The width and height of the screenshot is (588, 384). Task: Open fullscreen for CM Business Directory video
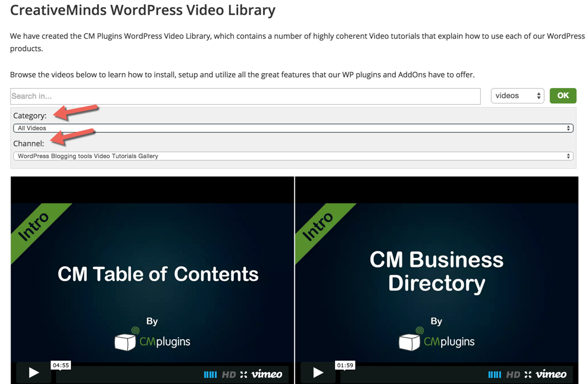pyautogui.click(x=528, y=374)
